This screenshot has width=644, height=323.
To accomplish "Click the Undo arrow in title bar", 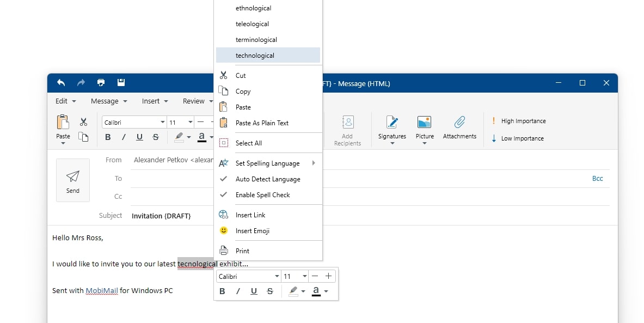I will (61, 83).
